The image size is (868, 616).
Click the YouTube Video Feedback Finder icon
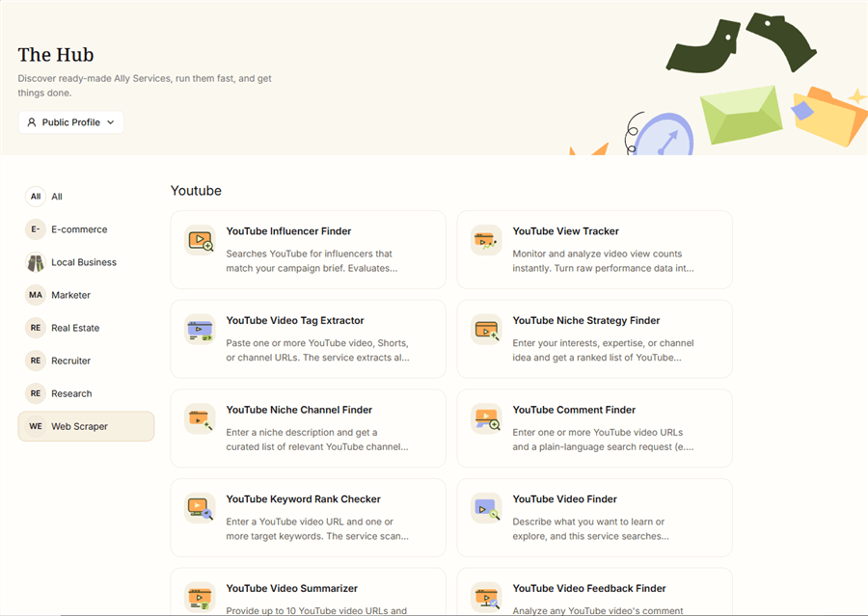486,597
